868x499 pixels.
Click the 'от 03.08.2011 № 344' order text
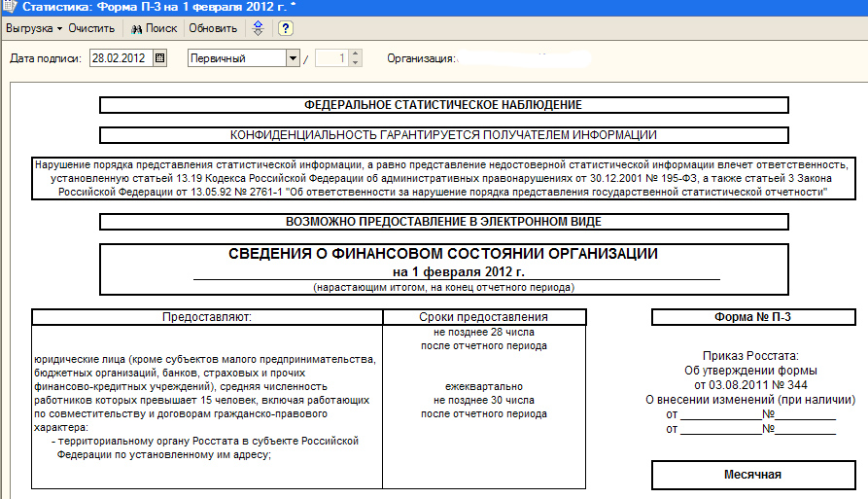click(750, 385)
